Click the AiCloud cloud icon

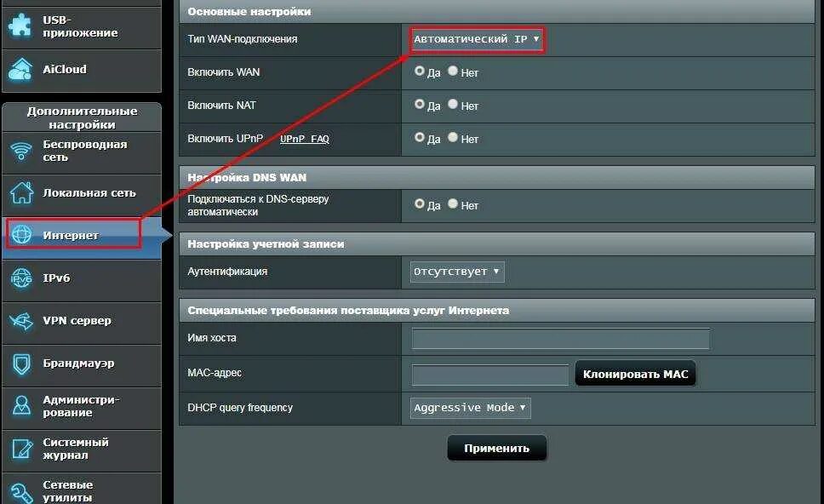click(x=20, y=70)
